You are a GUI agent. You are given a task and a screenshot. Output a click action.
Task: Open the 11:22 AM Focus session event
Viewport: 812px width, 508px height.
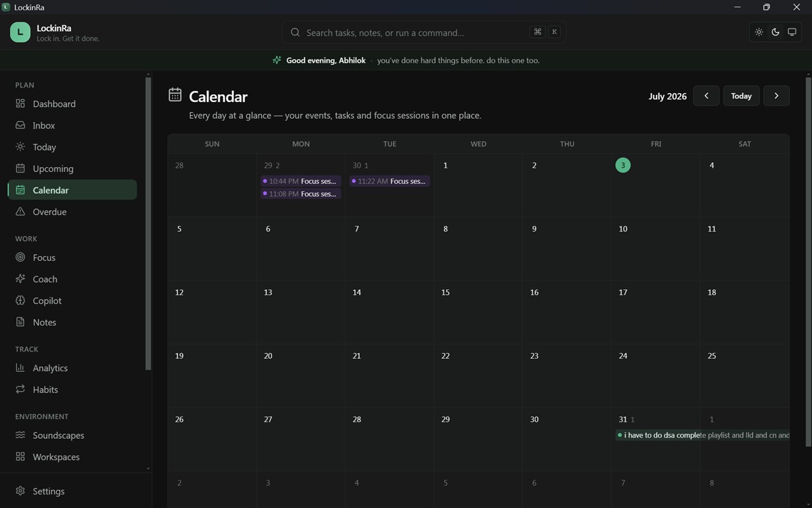click(390, 181)
